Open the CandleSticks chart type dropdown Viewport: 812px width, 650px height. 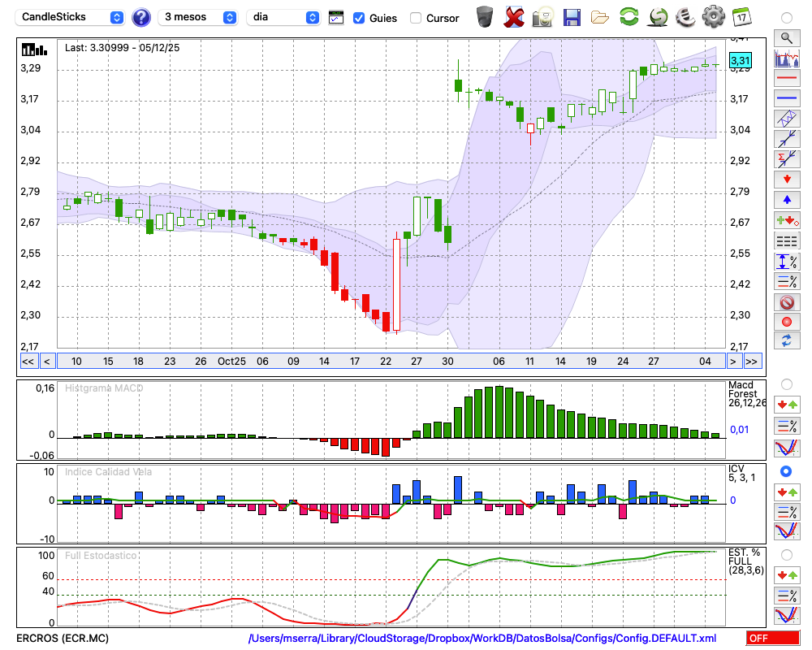(x=71, y=17)
